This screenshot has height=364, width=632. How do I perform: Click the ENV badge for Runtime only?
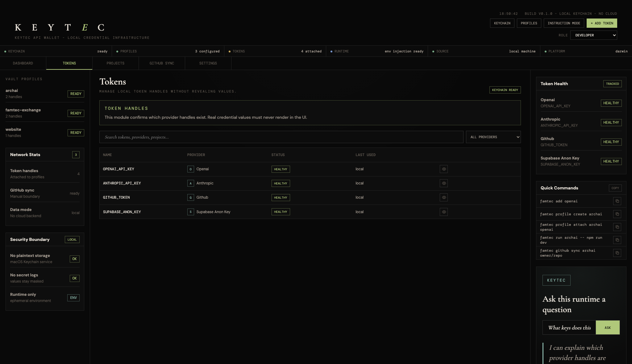click(x=73, y=298)
